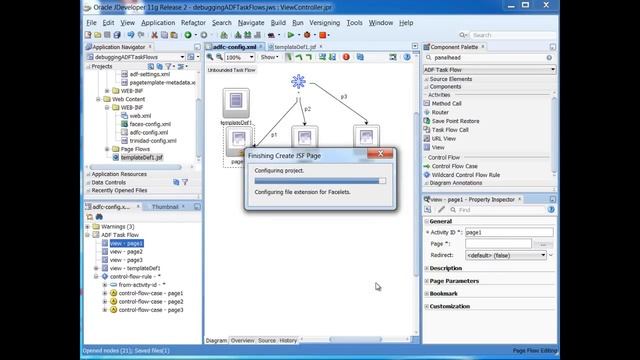Switch to the Thumbnail tab
The image size is (640, 360).
point(165,207)
